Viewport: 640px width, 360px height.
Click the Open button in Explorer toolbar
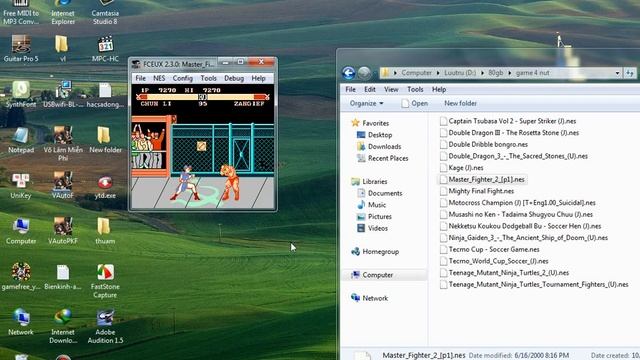pos(414,104)
